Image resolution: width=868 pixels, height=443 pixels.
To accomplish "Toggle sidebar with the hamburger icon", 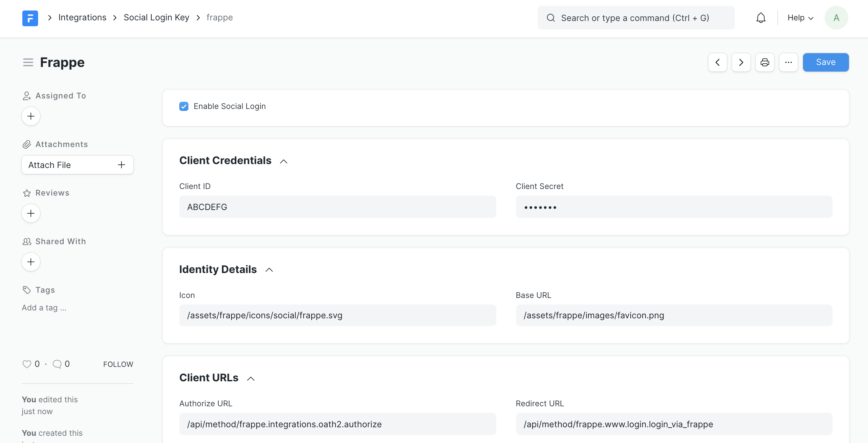I will tap(28, 62).
